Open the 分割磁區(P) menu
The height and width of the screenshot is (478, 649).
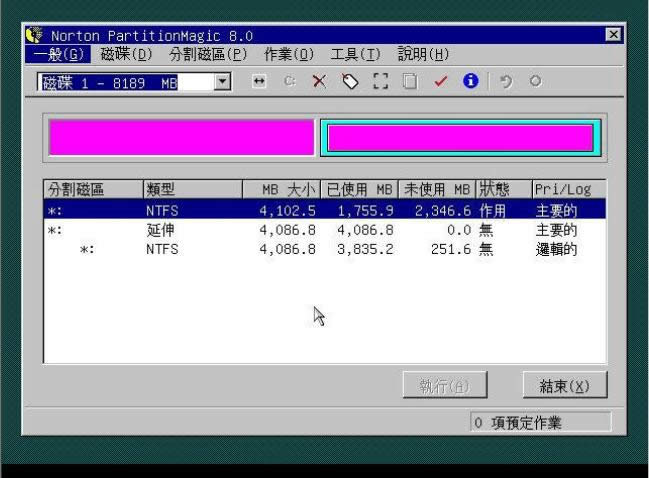pyautogui.click(x=208, y=54)
